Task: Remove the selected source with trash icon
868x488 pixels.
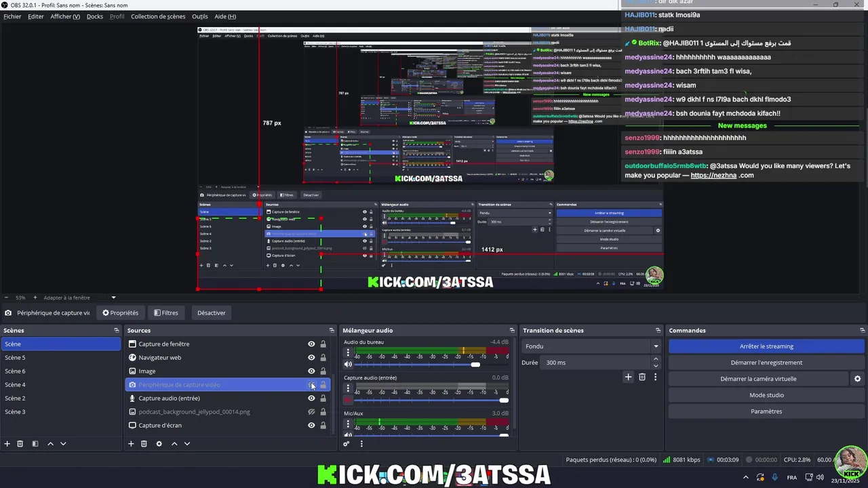Action: (x=144, y=444)
